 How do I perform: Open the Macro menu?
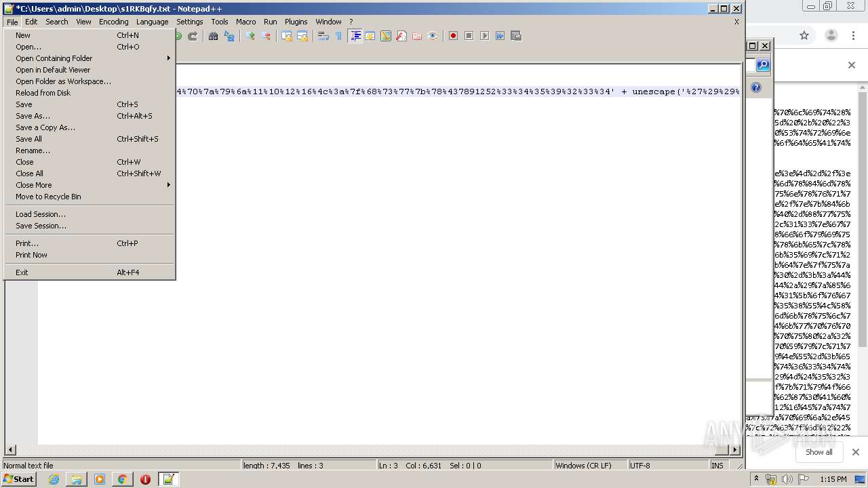click(x=245, y=22)
